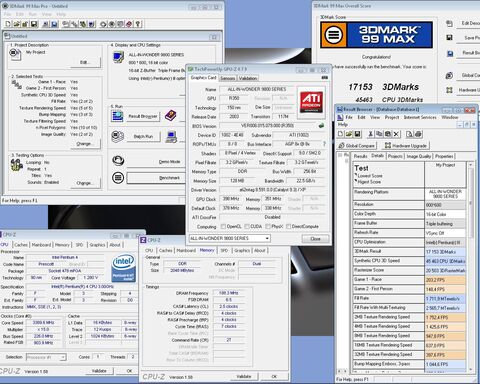Click Hardware Upgrade button in Result Browser
The image size is (480, 384).
pos(406,146)
